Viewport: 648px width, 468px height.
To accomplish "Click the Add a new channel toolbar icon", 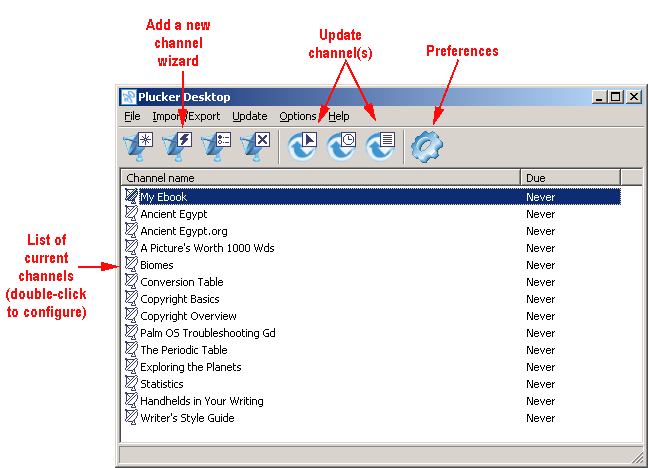I will point(138,146).
